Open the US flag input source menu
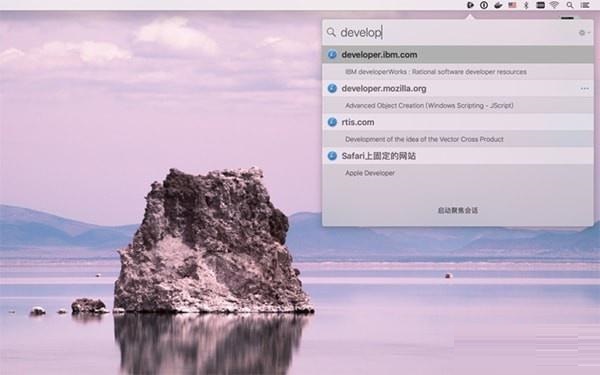Image resolution: width=600 pixels, height=375 pixels. (x=512, y=5)
